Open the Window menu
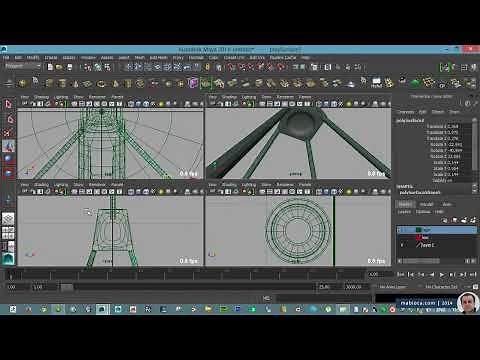The image size is (480, 360). coord(88,58)
